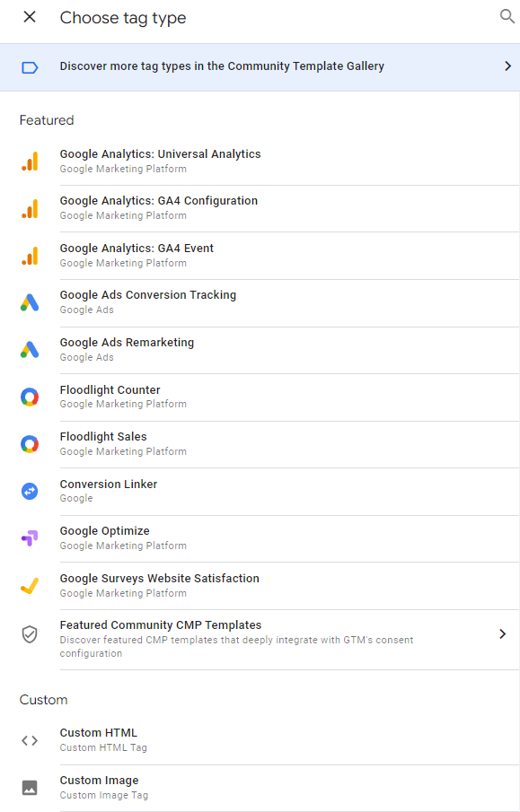The height and width of the screenshot is (812, 520).
Task: Click the blue tag icon in gallery banner
Action: (30, 67)
